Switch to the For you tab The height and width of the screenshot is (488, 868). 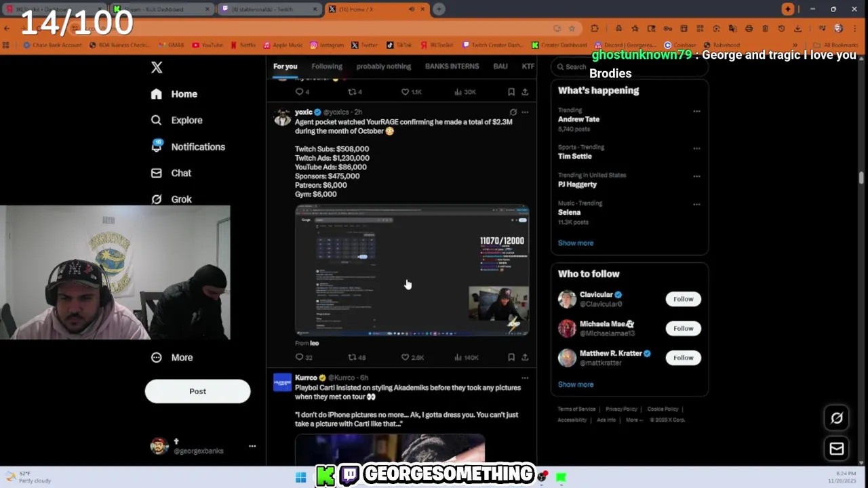point(285,66)
